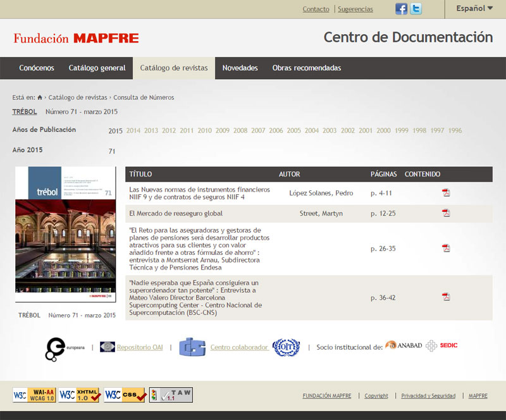Open the FUNDACIÓN MAPFRE footer link
Image resolution: width=506 pixels, height=420 pixels.
[x=327, y=396]
